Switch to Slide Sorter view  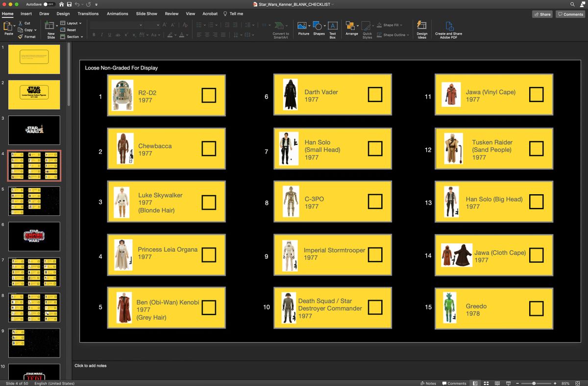tap(486, 383)
